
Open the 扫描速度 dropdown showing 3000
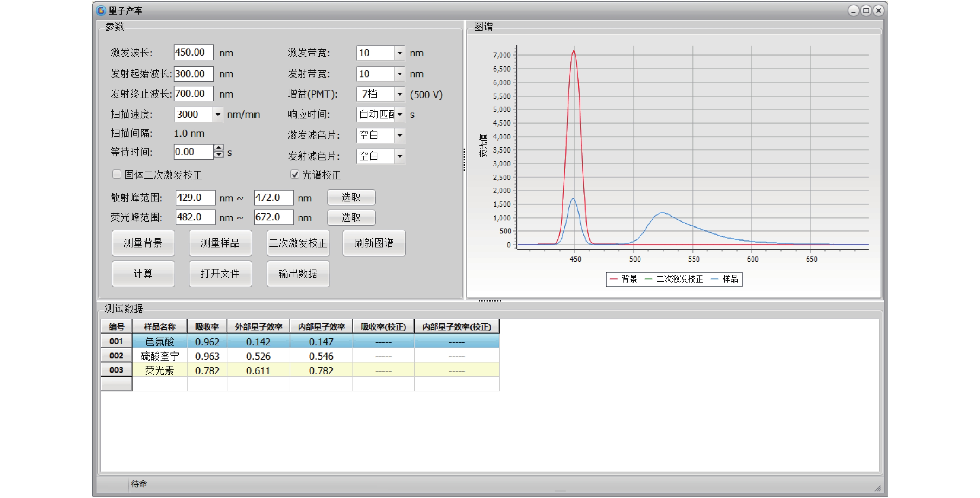coord(217,114)
